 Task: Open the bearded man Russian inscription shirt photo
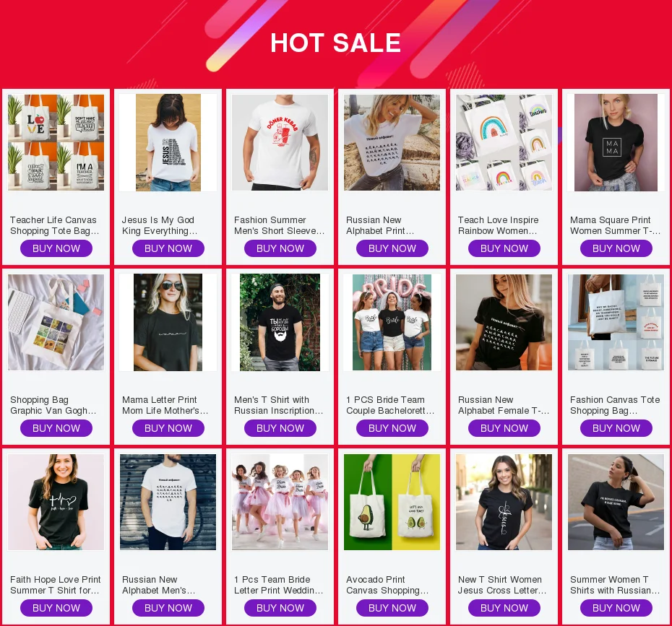[280, 322]
